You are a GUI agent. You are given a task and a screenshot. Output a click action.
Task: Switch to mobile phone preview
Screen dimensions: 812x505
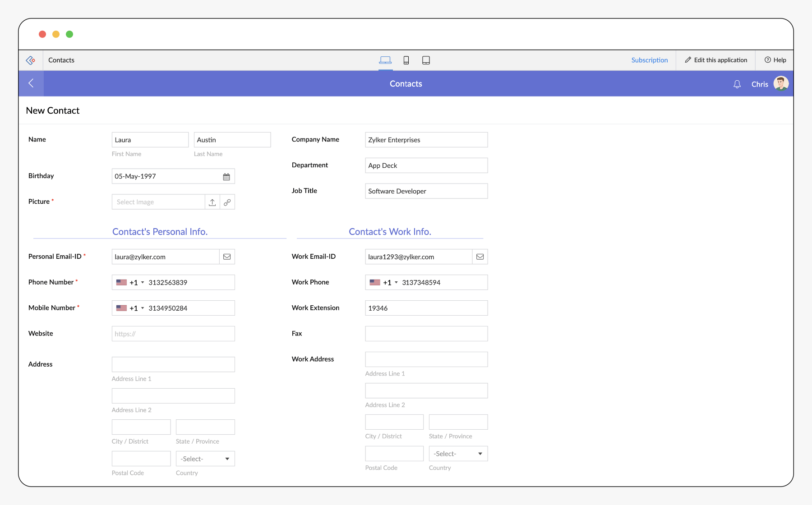[406, 60]
